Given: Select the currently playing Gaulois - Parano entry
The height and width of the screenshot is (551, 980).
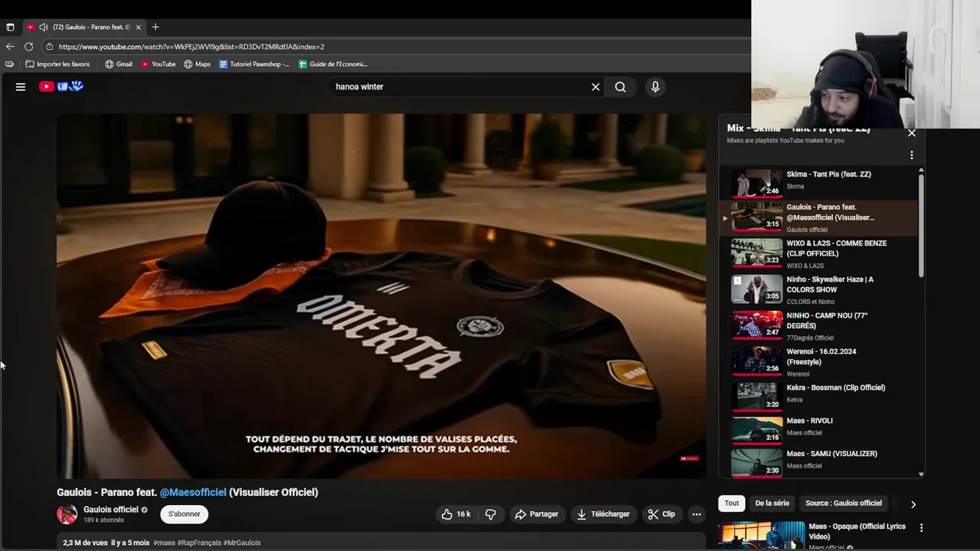Looking at the screenshot, I should coord(819,218).
